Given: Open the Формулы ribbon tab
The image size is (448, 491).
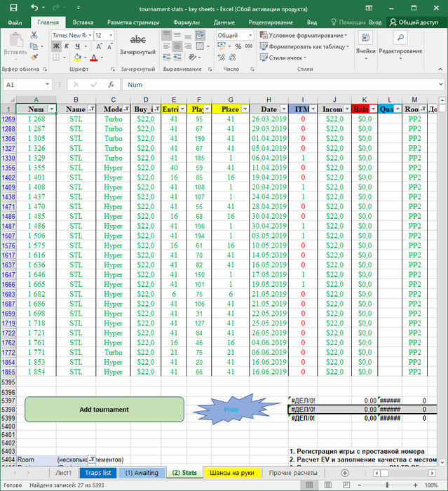Looking at the screenshot, I should coord(186,22).
